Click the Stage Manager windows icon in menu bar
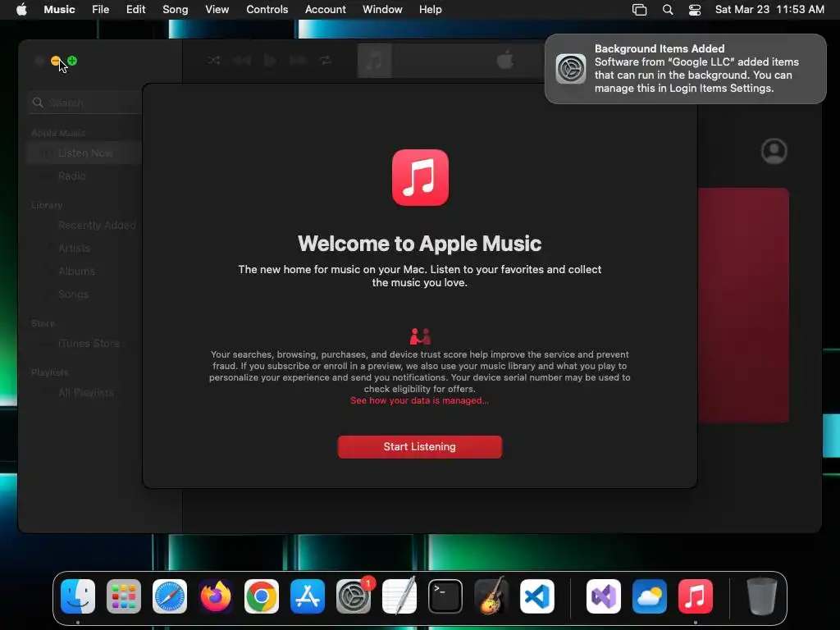This screenshot has height=630, width=840. 640,10
